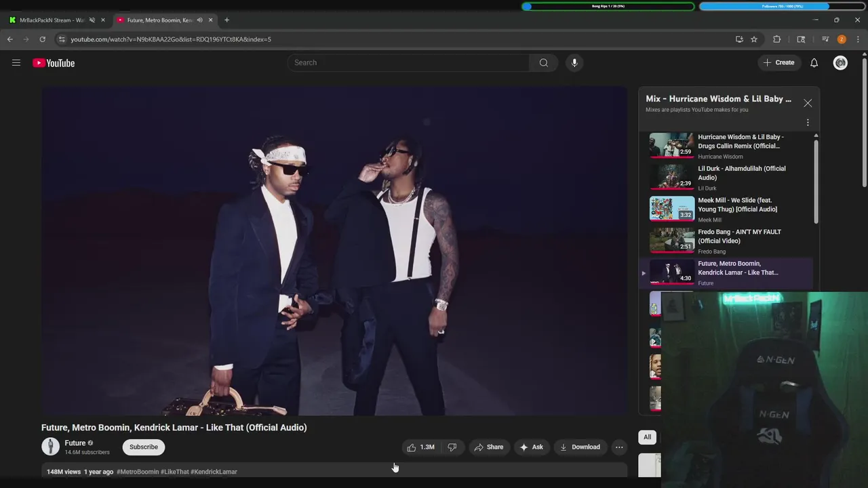Play Lil Durk Alhamdulilah in the mix
868x488 pixels.
(726, 178)
